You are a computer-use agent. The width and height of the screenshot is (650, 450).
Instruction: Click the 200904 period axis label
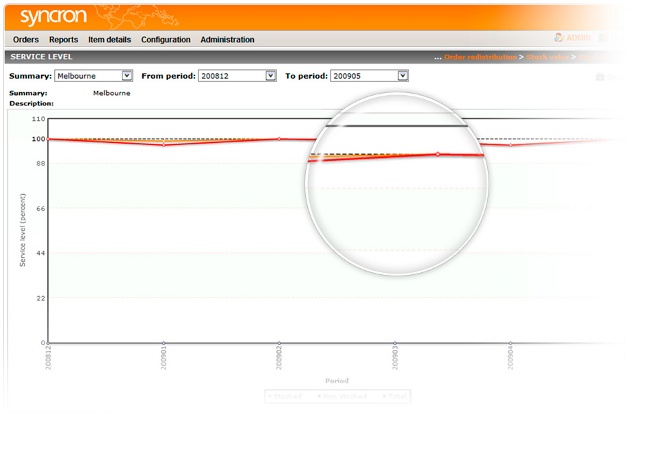tap(510, 358)
